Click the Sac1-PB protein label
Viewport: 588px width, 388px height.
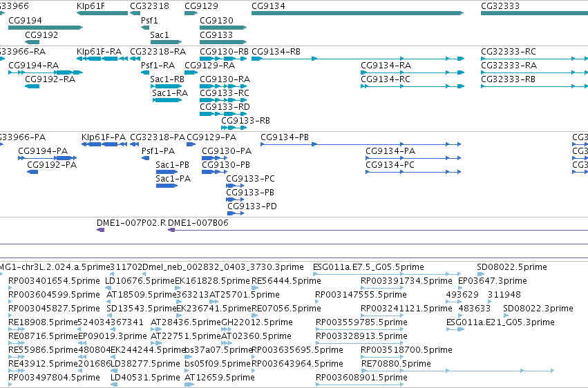coord(172,165)
